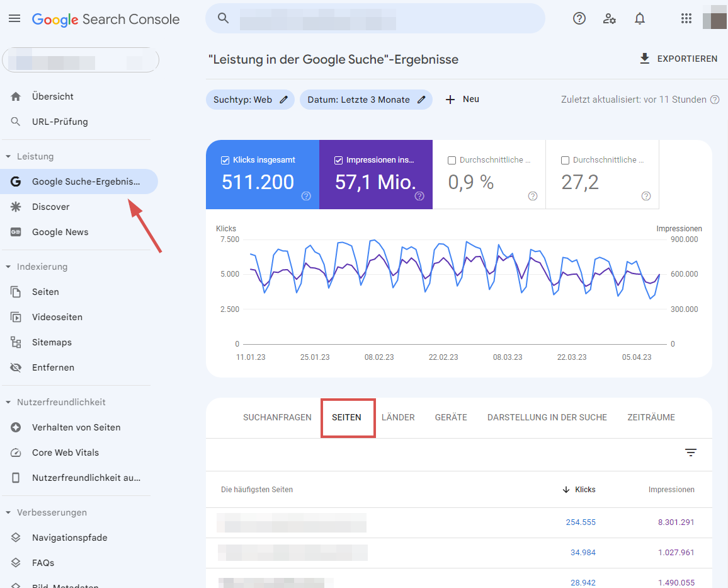Click the Impressionen column header
Image resolution: width=728 pixels, height=588 pixels.
point(671,490)
